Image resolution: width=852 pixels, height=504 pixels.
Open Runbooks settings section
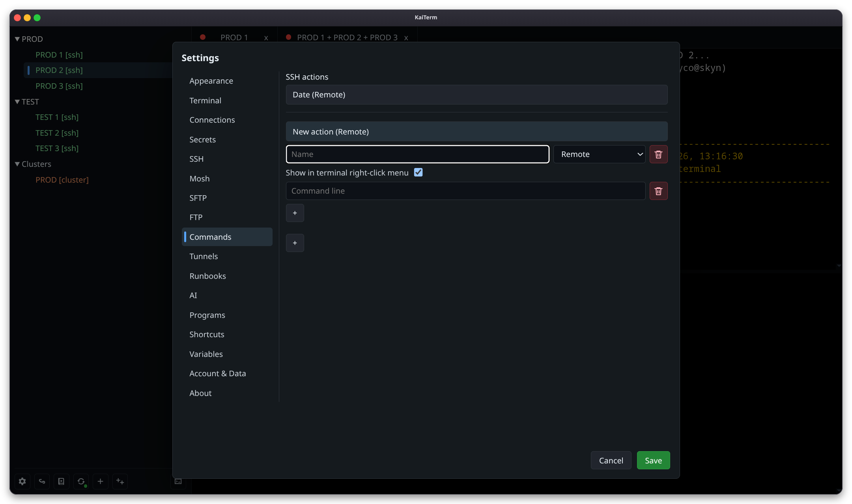point(227,276)
